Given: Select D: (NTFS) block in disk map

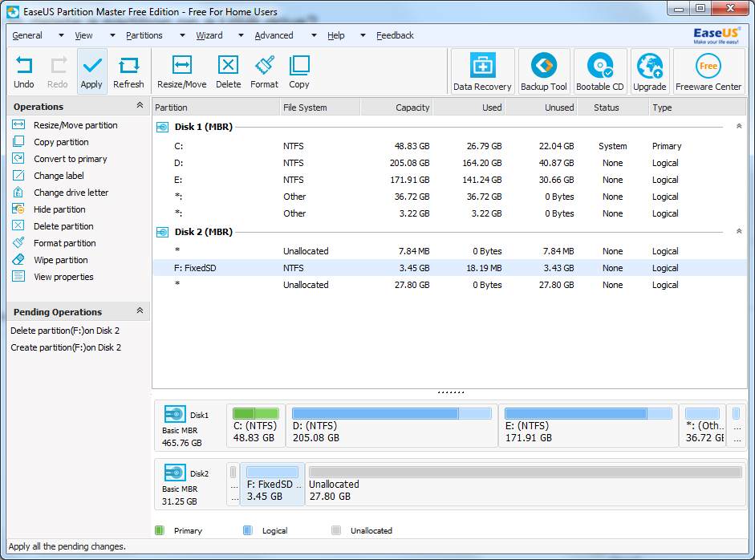Looking at the screenshot, I should tap(392, 426).
